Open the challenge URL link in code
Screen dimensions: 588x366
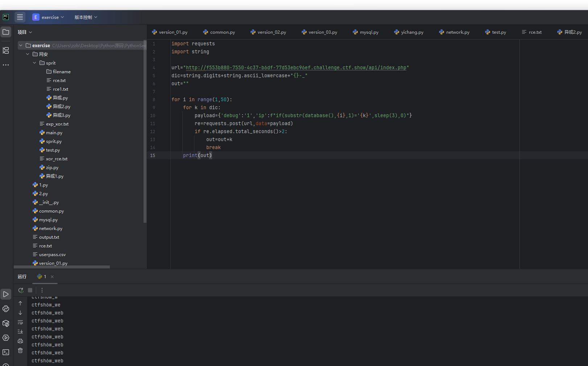[x=296, y=68]
